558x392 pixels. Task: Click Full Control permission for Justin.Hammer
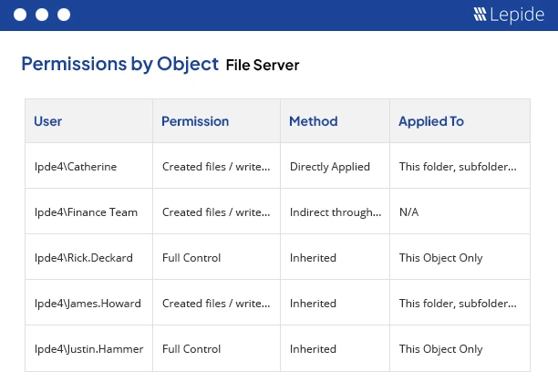pyautogui.click(x=192, y=349)
